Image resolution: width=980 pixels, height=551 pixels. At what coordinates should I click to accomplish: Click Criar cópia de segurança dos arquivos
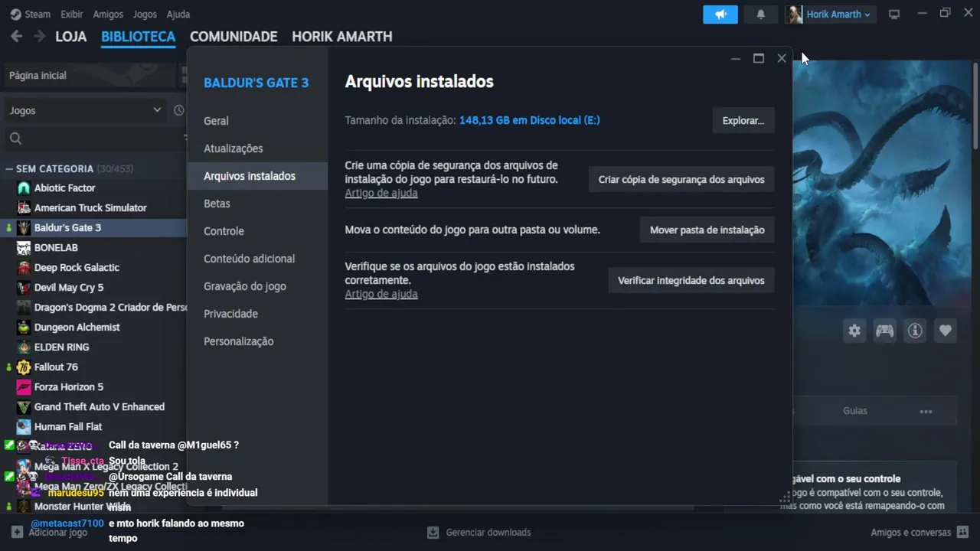pos(681,179)
